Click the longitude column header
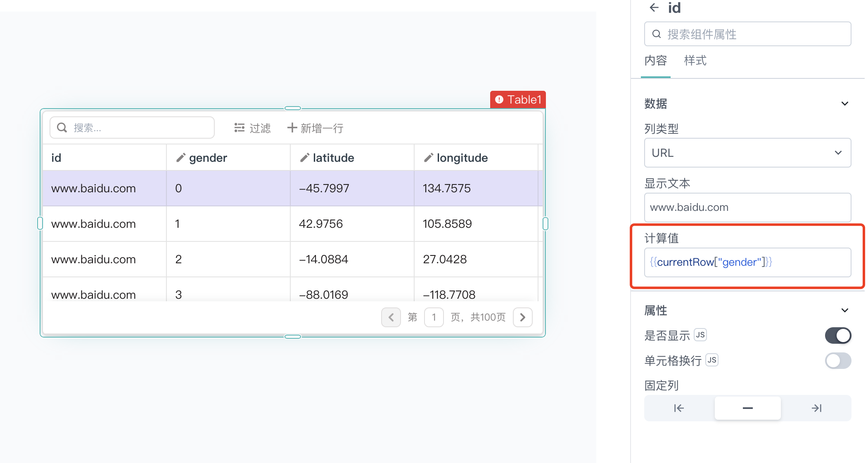868x463 pixels. coord(476,158)
